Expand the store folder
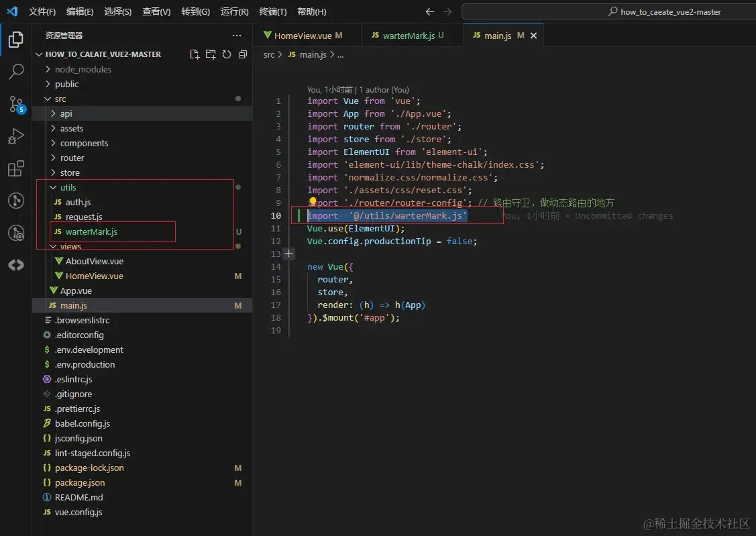The image size is (756, 536). click(142, 172)
